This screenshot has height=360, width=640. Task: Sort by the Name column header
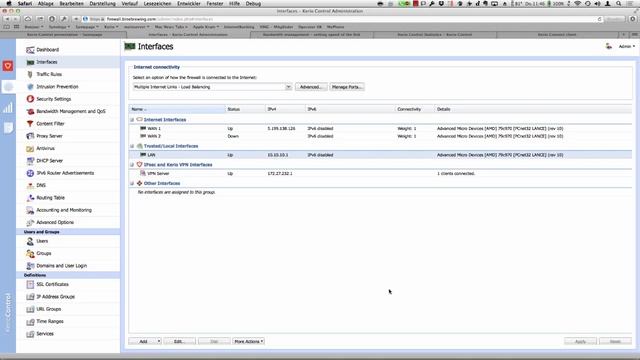point(177,109)
